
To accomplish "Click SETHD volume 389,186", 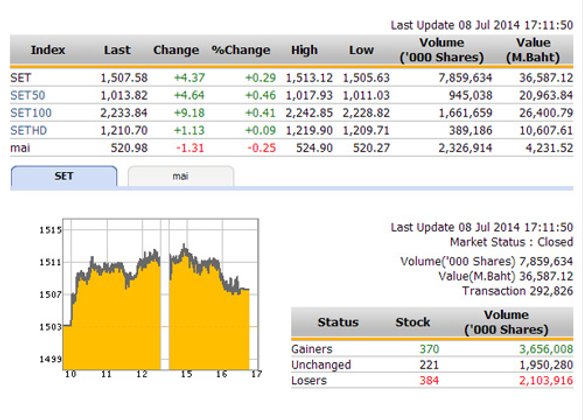I will pos(470,130).
